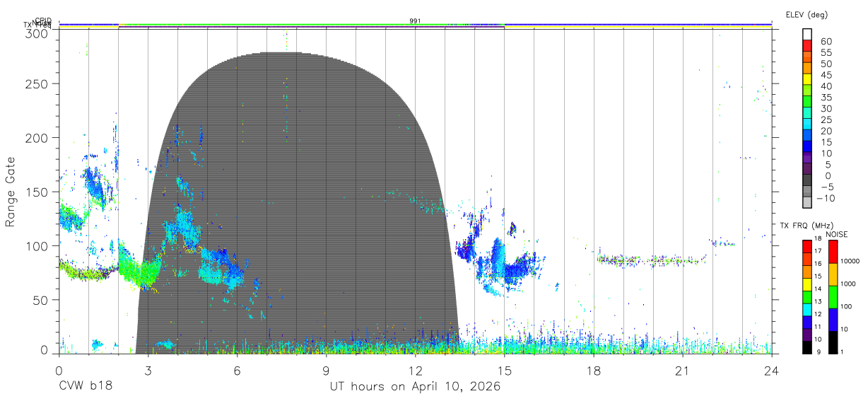Click the Range Gate y-axis label
This screenshot has width=868, height=401.
coord(11,192)
